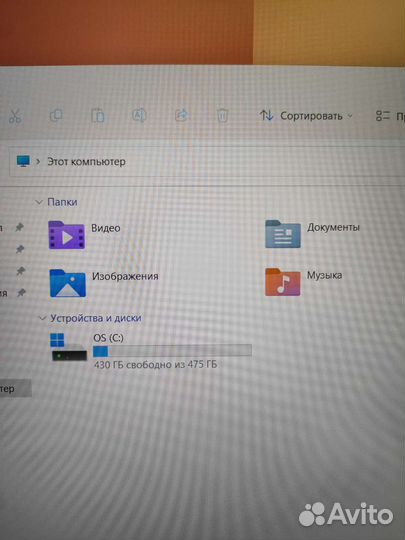405x540 pixels.
Task: Open the Музыка folder icon
Action: (283, 282)
